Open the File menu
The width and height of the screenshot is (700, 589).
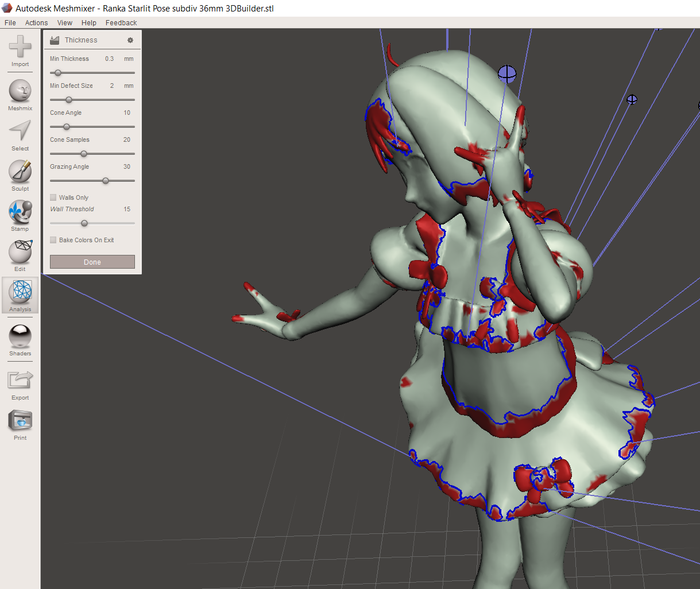point(10,23)
